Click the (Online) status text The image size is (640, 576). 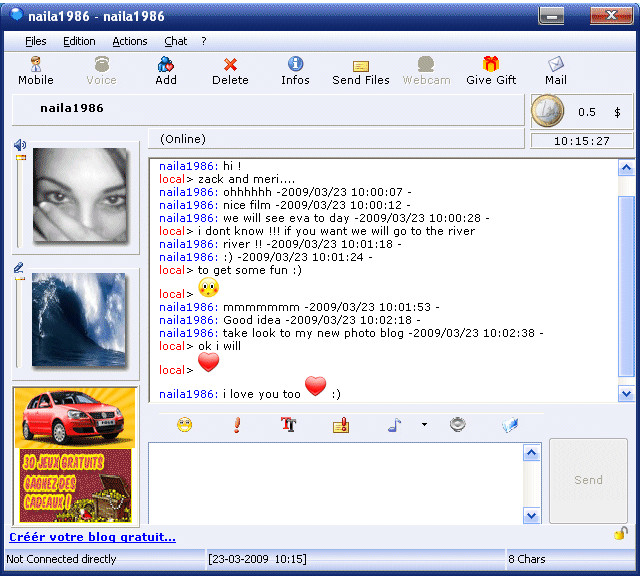[183, 139]
